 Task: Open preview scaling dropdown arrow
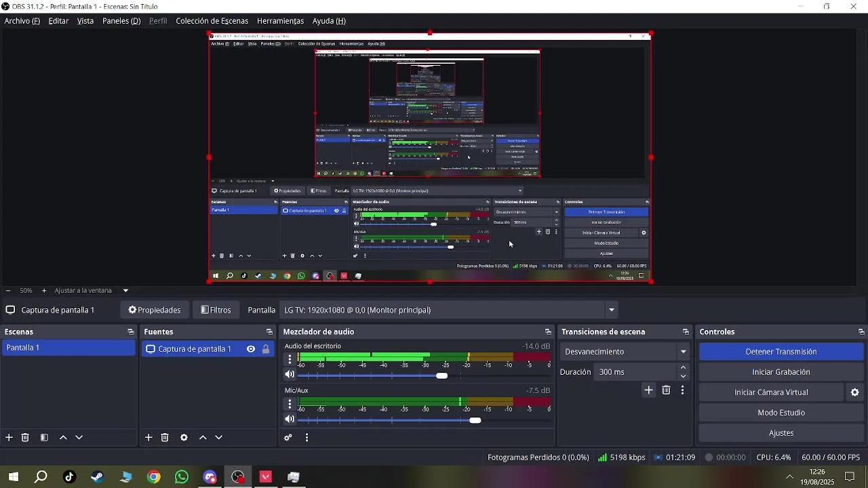(125, 291)
